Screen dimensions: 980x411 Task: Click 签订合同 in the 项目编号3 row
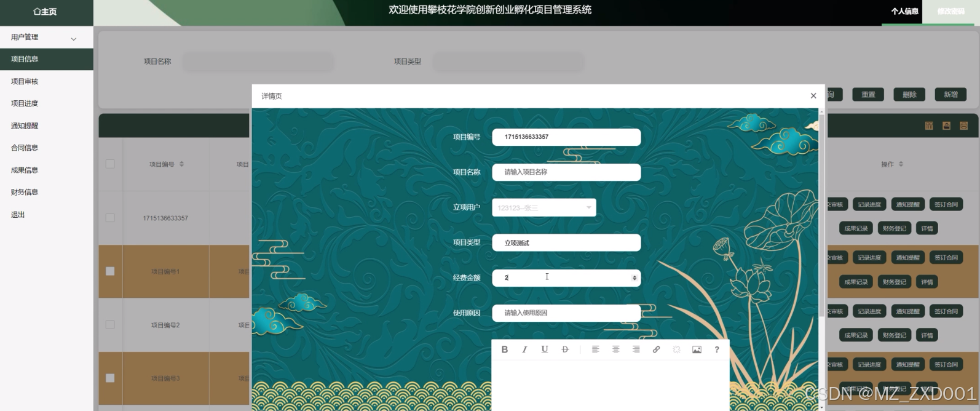tap(946, 365)
